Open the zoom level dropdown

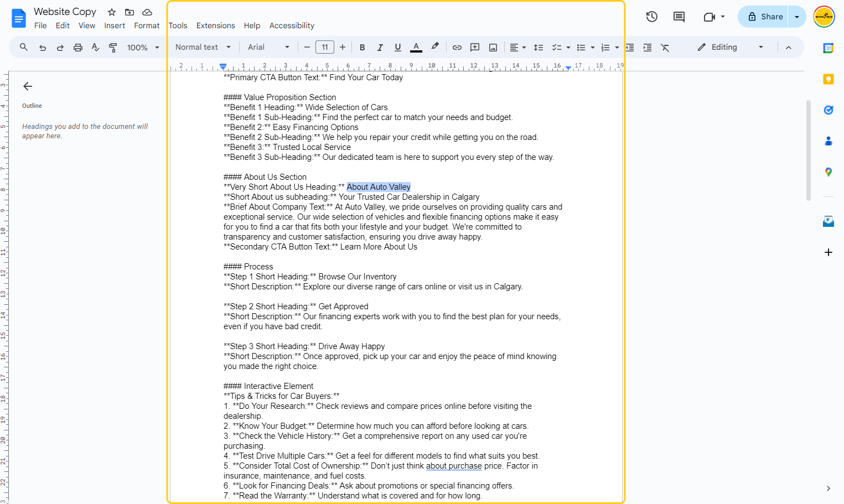tap(143, 48)
